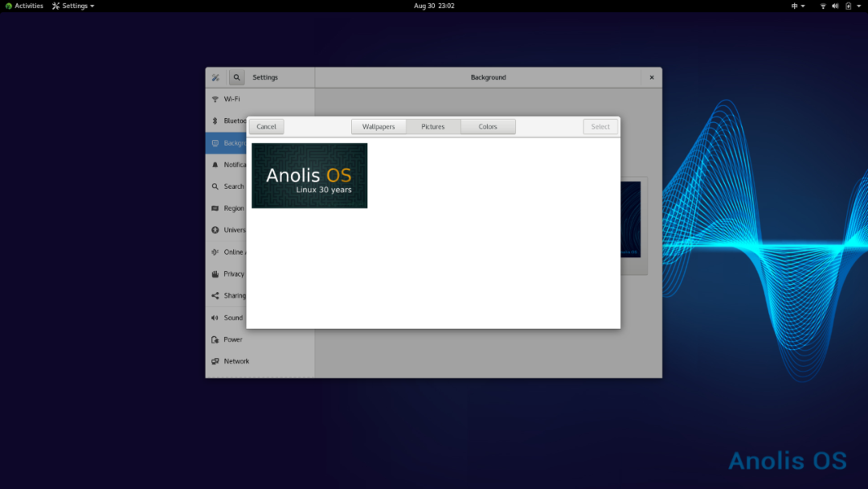The width and height of the screenshot is (868, 489).
Task: Click the Privacy hand icon in sidebar
Action: point(215,273)
